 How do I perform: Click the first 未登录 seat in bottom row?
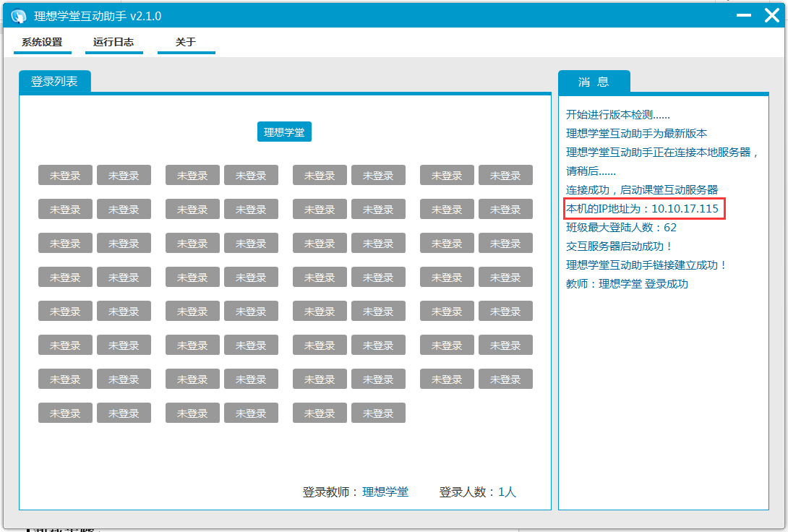pyautogui.click(x=65, y=413)
